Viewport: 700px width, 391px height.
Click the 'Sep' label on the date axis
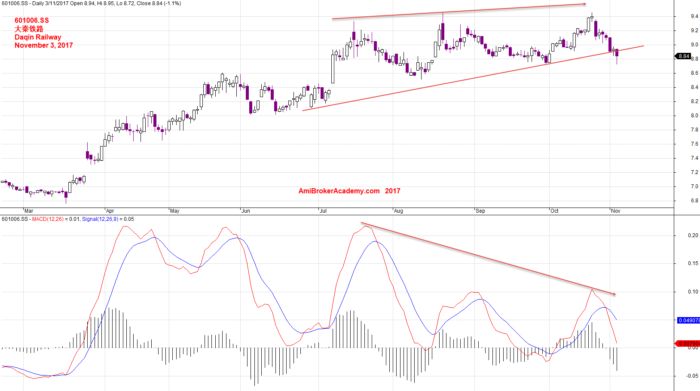coord(480,211)
